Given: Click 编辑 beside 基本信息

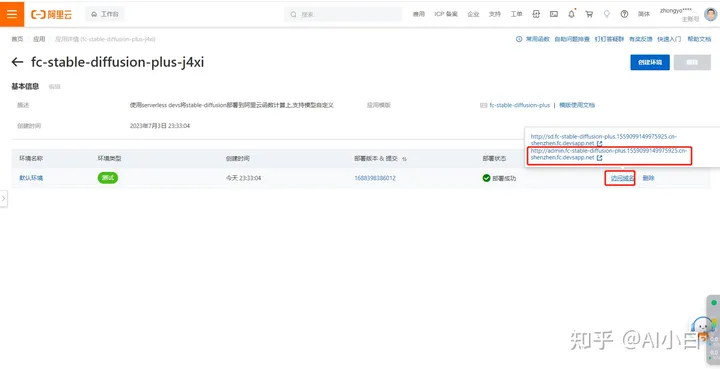Looking at the screenshot, I should click(x=55, y=87).
